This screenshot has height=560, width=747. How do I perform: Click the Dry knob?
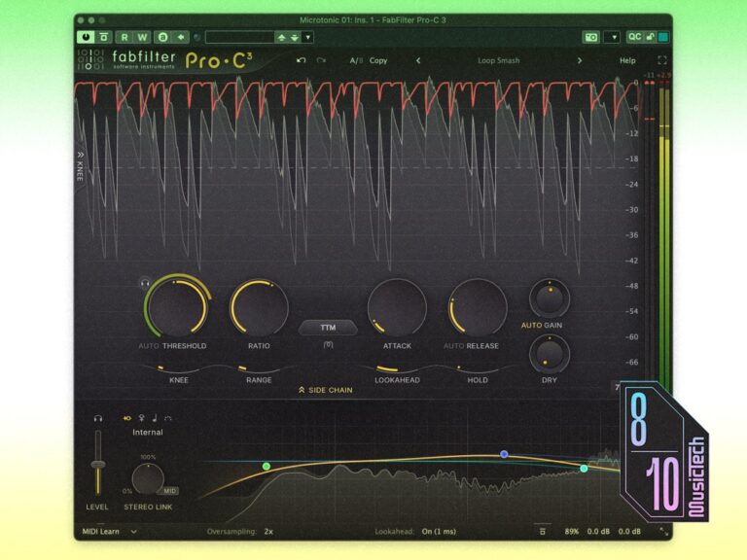coord(550,354)
